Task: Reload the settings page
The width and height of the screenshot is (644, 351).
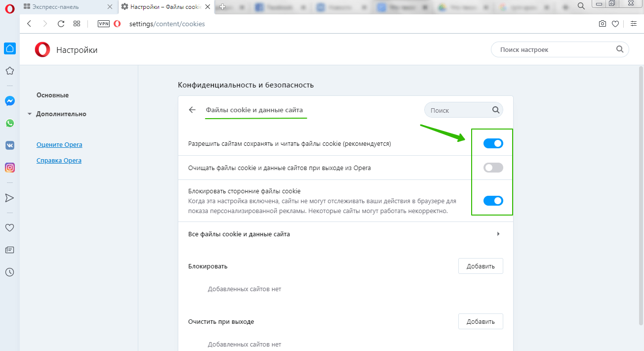Action: (x=61, y=24)
